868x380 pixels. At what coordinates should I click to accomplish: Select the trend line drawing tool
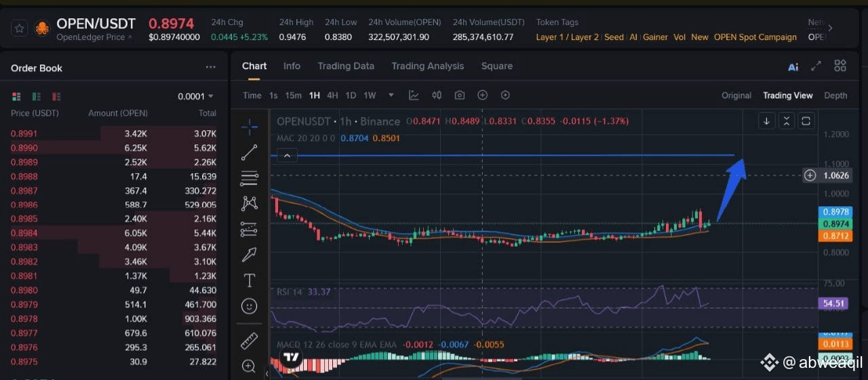tap(249, 152)
